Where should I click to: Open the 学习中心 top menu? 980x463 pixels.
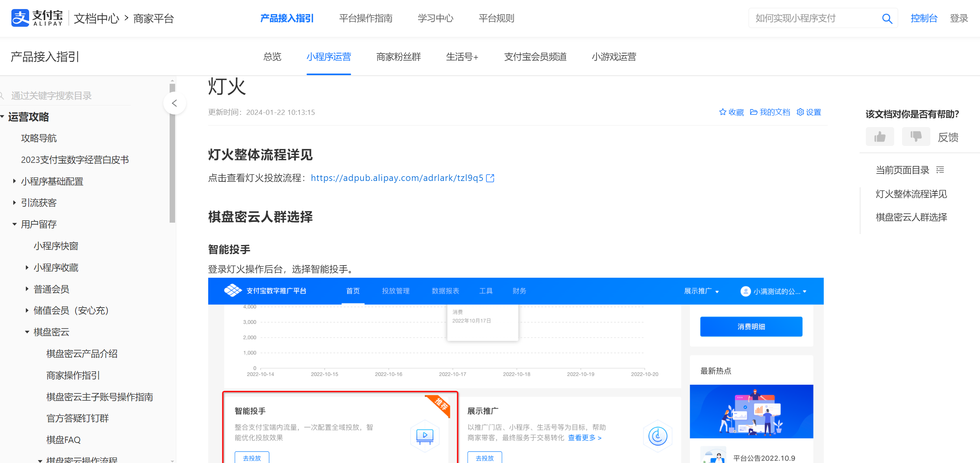click(x=435, y=18)
